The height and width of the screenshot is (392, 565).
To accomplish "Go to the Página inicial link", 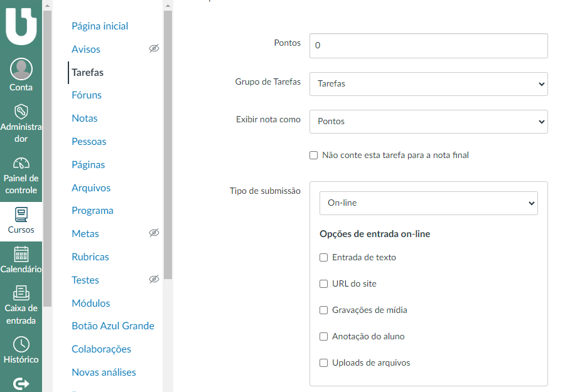I will tap(100, 26).
